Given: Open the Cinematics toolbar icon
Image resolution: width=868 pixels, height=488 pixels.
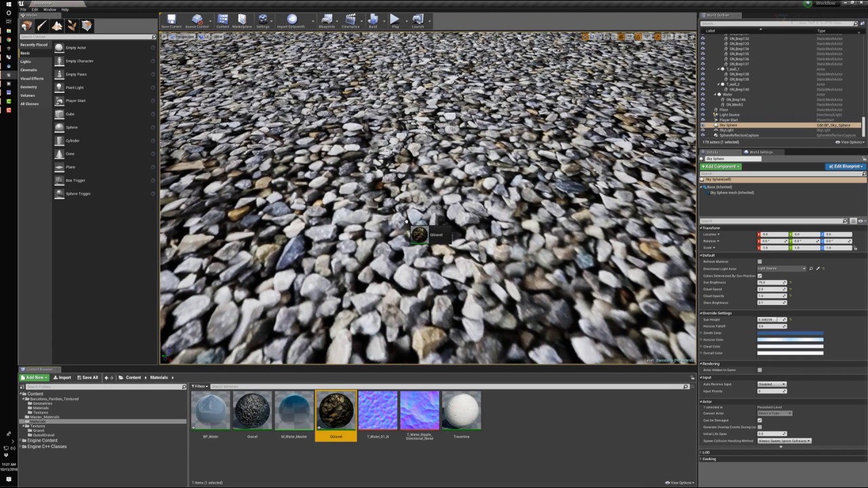Looking at the screenshot, I should pyautogui.click(x=350, y=20).
